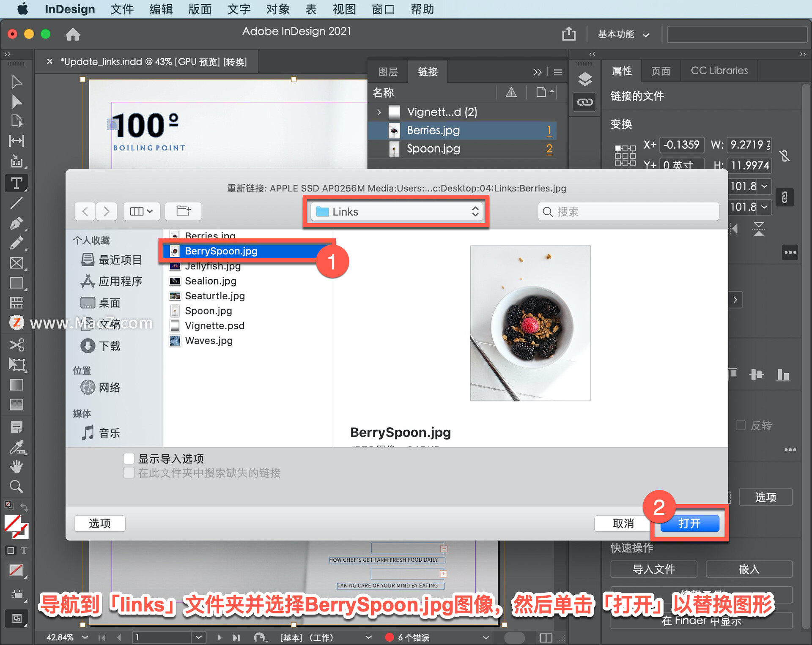Select BerrySpoon.jpg in the file list
Screen dimensions: 812x645
pyautogui.click(x=221, y=251)
